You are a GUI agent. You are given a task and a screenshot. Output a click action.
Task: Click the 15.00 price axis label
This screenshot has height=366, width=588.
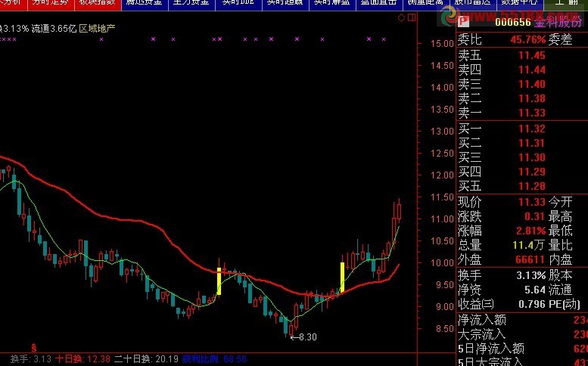point(442,43)
